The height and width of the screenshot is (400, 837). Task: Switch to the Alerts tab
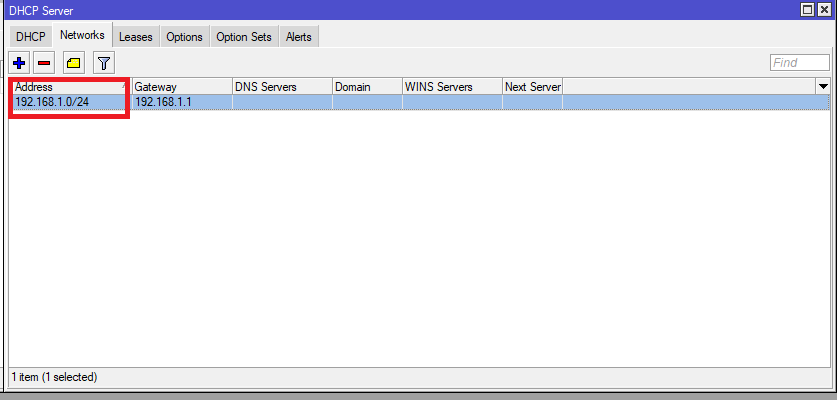[x=298, y=37]
